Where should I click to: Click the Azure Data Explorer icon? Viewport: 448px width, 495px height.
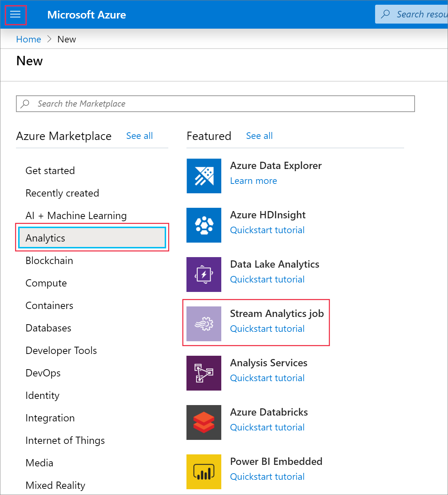click(x=204, y=176)
